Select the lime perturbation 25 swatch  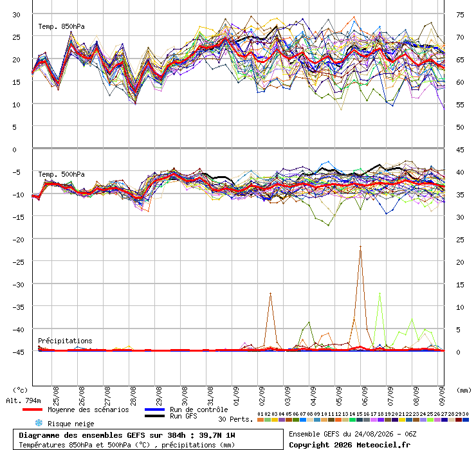(x=430, y=420)
